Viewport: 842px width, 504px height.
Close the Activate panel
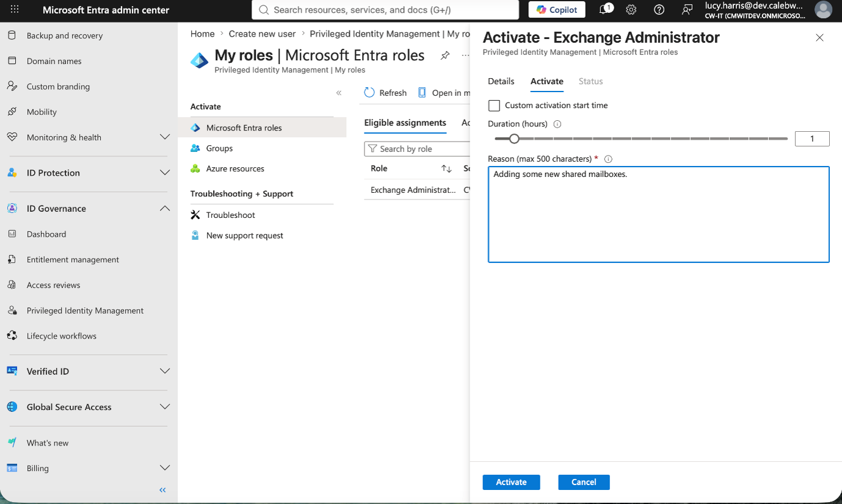[x=819, y=38]
